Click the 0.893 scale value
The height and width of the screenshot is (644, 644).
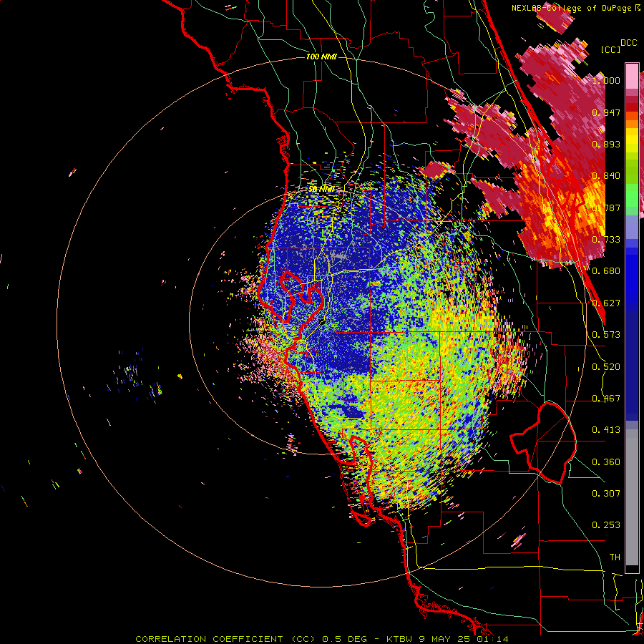coord(606,144)
